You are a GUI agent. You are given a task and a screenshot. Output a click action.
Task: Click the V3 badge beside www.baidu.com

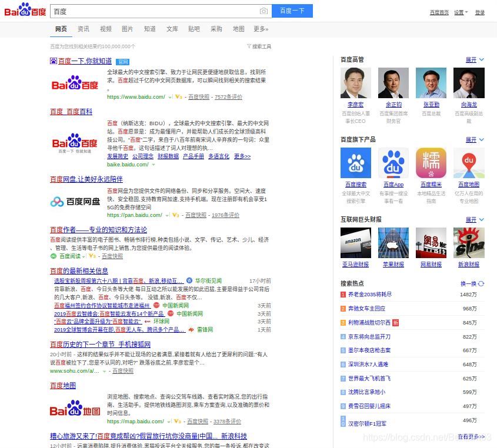point(178,97)
